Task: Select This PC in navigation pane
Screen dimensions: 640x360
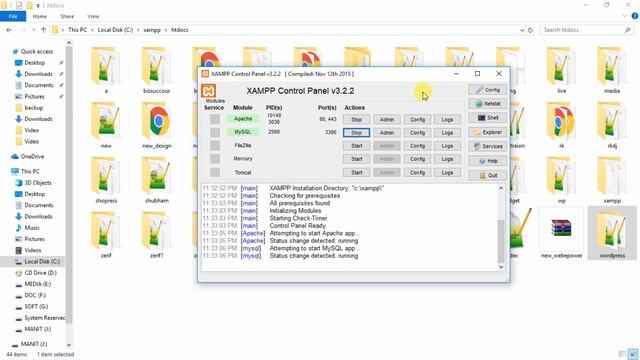Action: (x=30, y=171)
